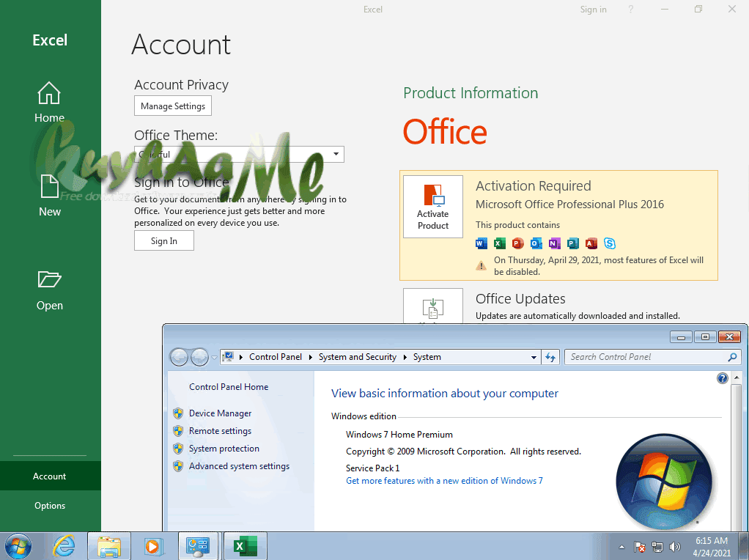
Task: Switch to Excel taskbar button
Action: click(245, 545)
